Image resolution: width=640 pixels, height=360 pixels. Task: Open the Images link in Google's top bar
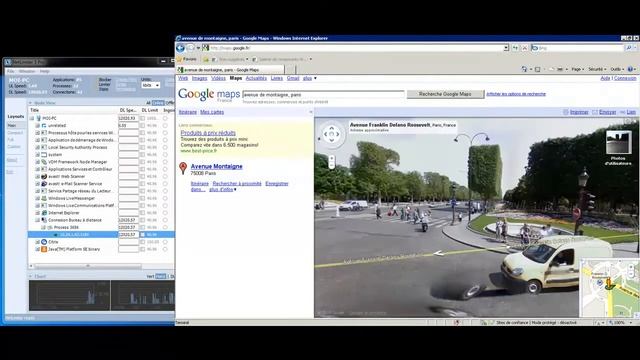point(199,78)
